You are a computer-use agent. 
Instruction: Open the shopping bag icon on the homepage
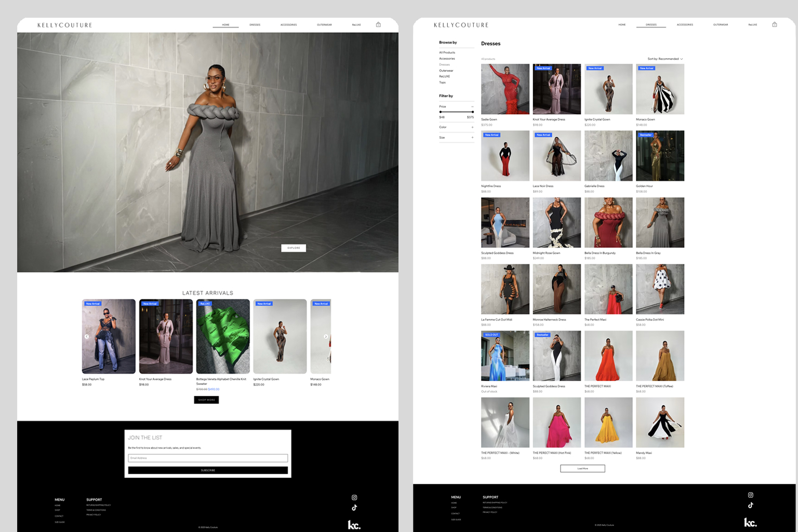coord(378,24)
